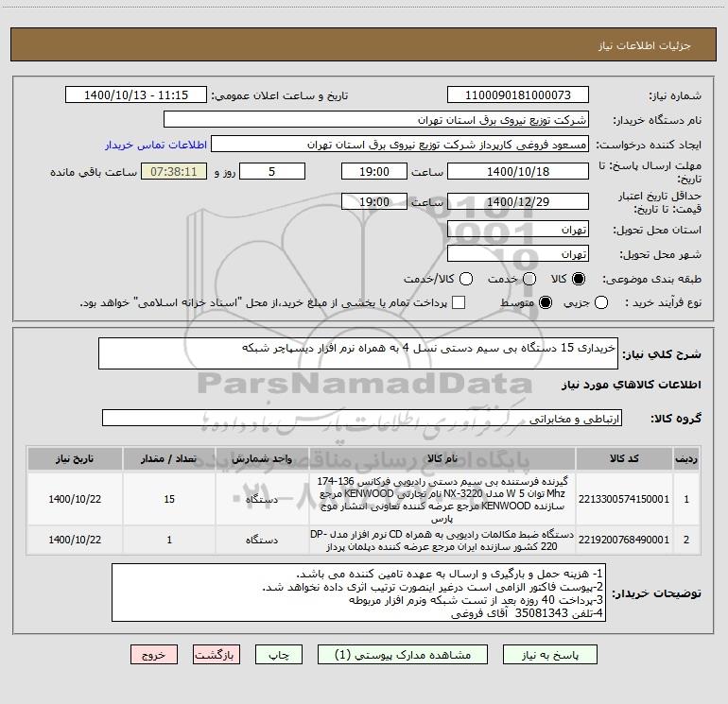The width and height of the screenshot is (728, 704).
Task: Click the DP-220 recorder item name cell
Action: pos(442,541)
